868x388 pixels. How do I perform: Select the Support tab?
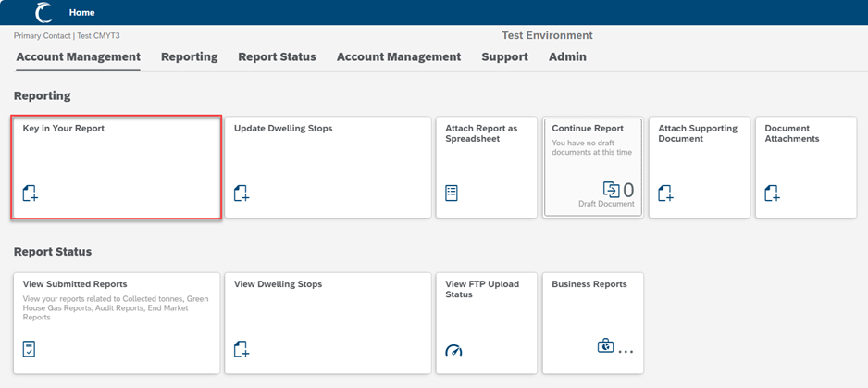click(x=504, y=56)
